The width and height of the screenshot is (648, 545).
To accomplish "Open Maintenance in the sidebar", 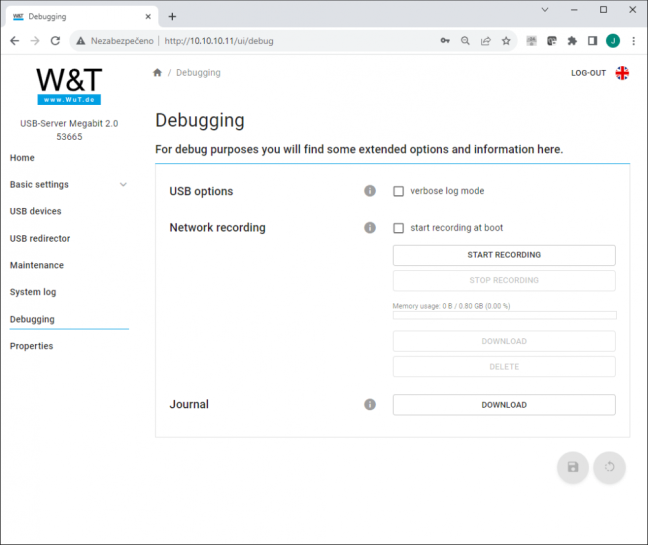I will click(37, 265).
